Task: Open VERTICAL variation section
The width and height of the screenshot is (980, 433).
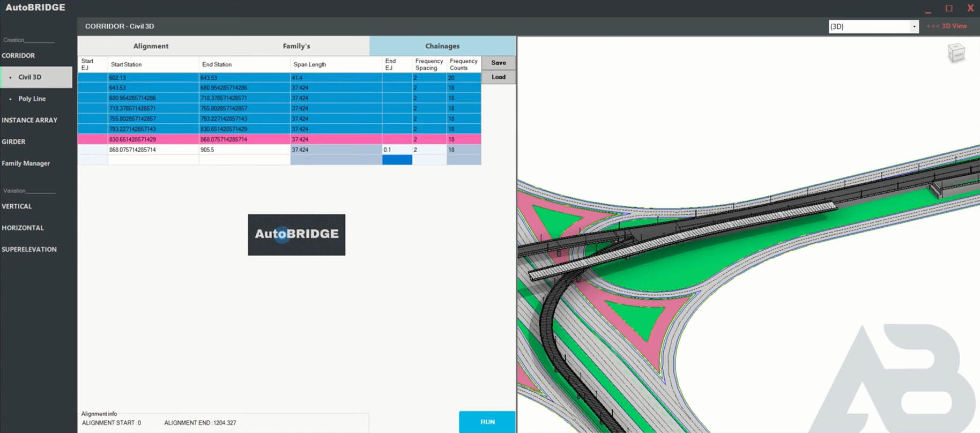Action: pyautogui.click(x=17, y=206)
